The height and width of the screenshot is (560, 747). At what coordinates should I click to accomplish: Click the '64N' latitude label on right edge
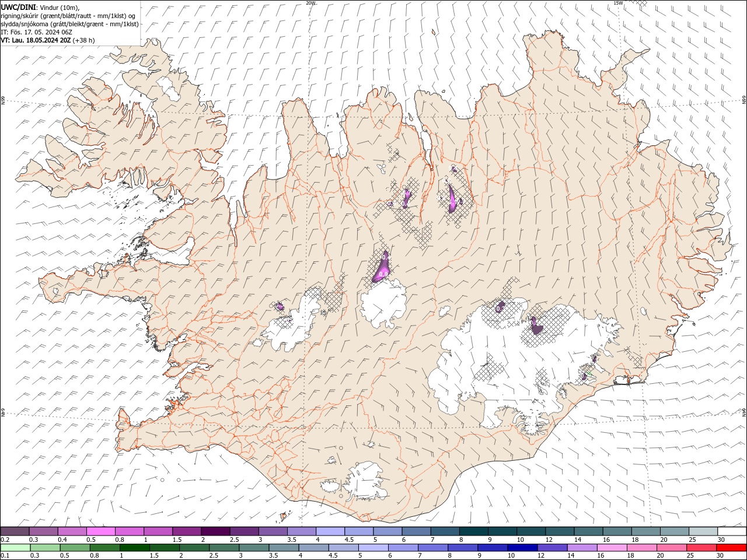tap(744, 412)
